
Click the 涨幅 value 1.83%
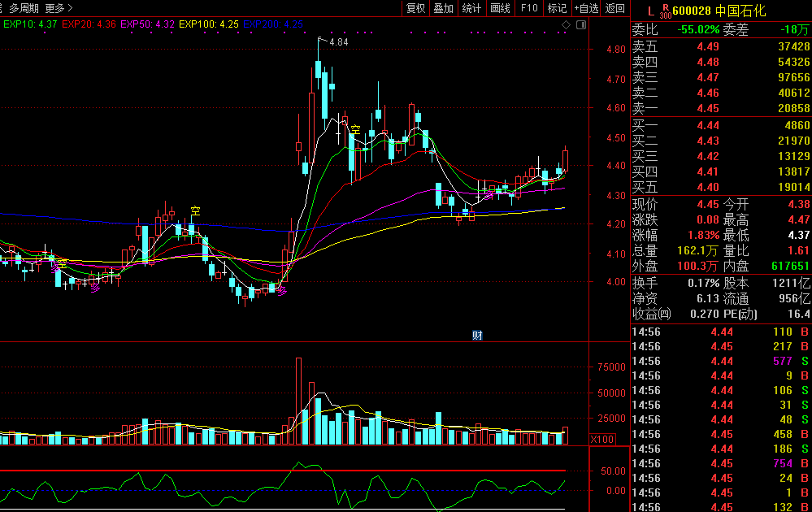704,235
